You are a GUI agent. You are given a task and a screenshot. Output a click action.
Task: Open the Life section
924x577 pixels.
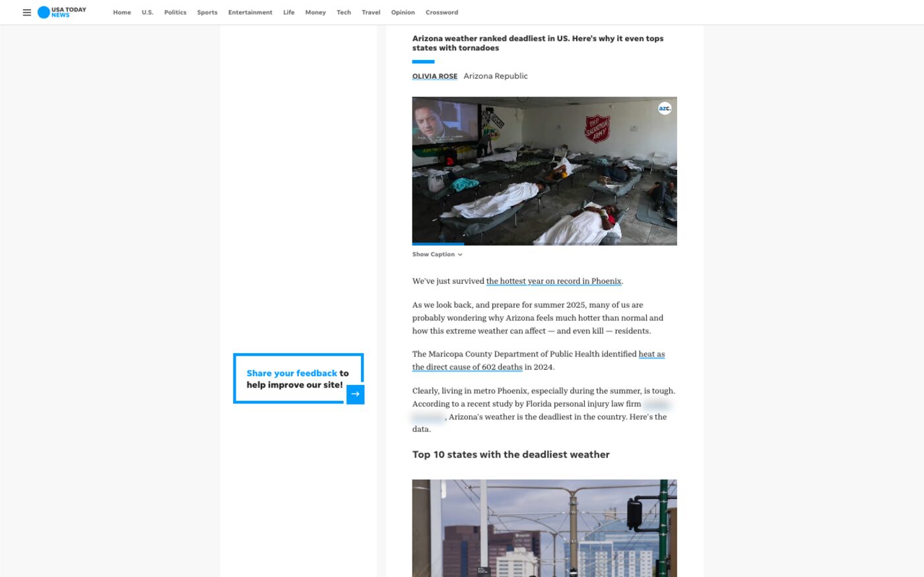pyautogui.click(x=289, y=13)
